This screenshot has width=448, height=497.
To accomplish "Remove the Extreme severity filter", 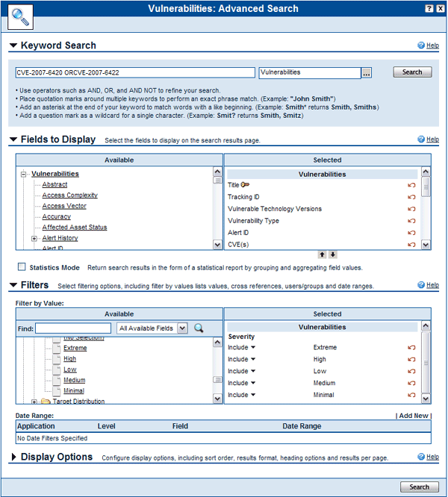I will 411,348.
